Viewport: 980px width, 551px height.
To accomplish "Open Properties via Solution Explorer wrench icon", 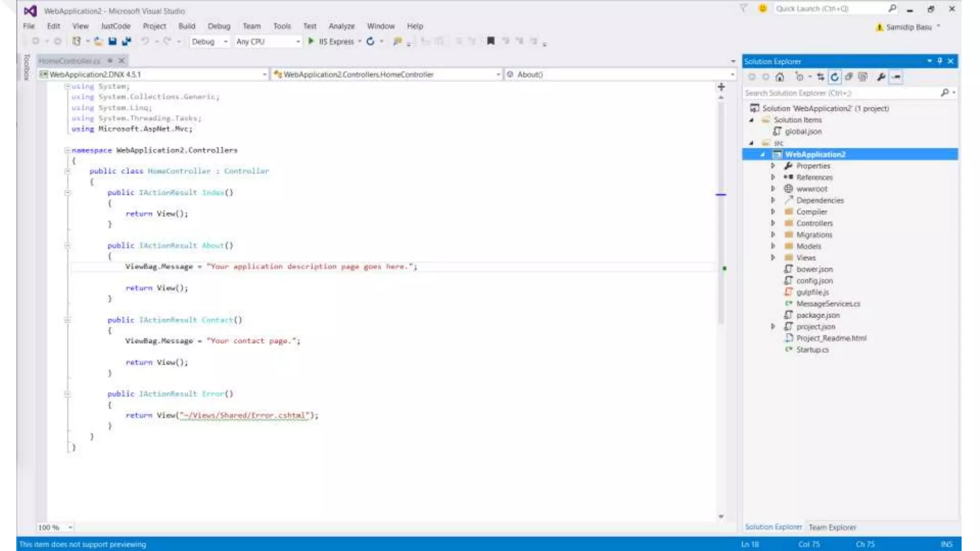I will click(x=880, y=77).
